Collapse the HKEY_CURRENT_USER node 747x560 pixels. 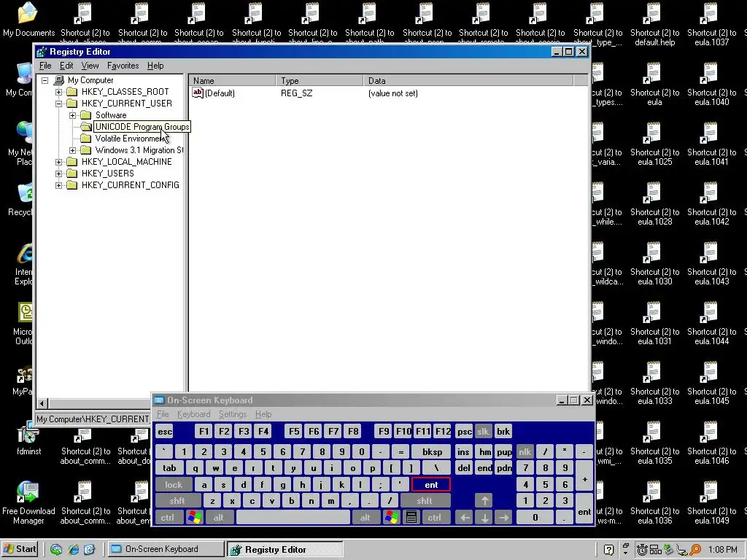tap(58, 104)
